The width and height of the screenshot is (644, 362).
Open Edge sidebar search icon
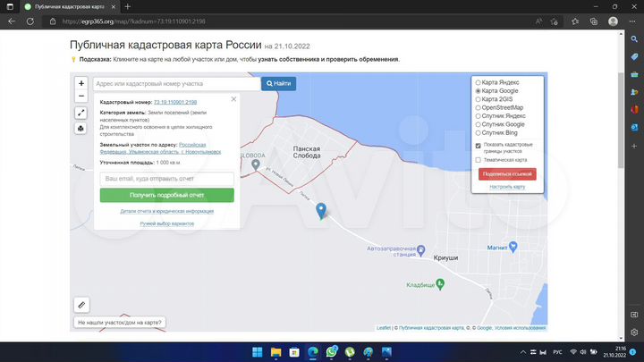click(634, 39)
